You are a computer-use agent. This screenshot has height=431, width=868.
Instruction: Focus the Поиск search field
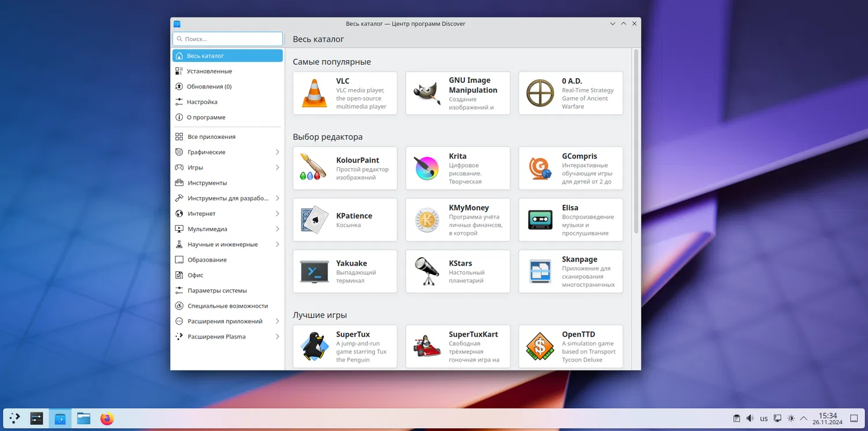pyautogui.click(x=227, y=39)
